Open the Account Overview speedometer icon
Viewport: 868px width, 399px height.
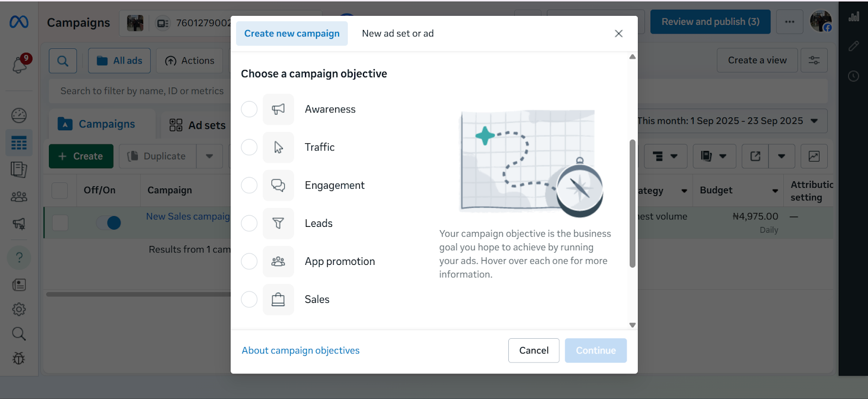click(18, 115)
